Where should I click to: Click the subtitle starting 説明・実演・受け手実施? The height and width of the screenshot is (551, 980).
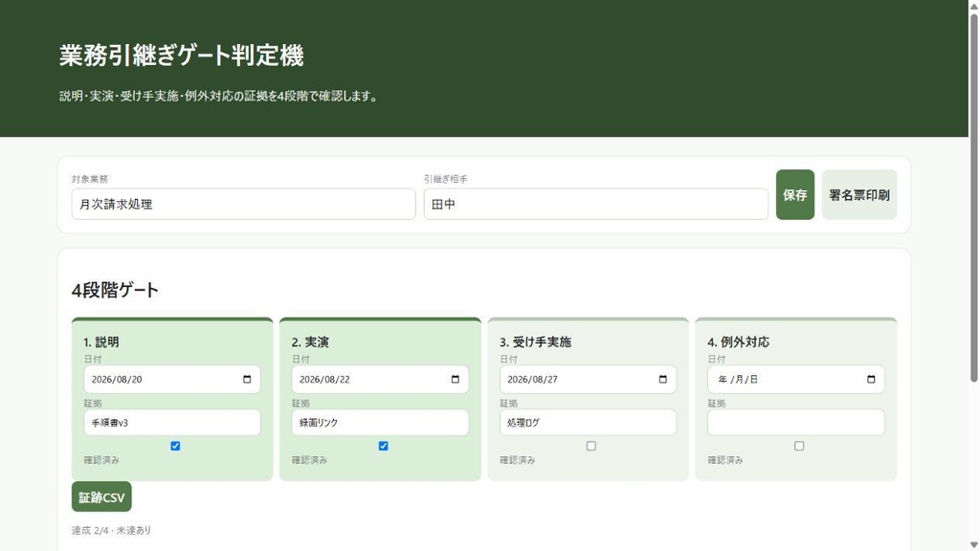pos(220,97)
